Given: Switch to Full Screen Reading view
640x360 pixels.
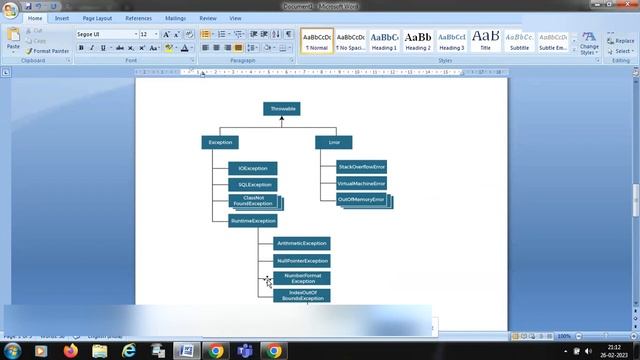Looking at the screenshot, I should pyautogui.click(x=524, y=336).
